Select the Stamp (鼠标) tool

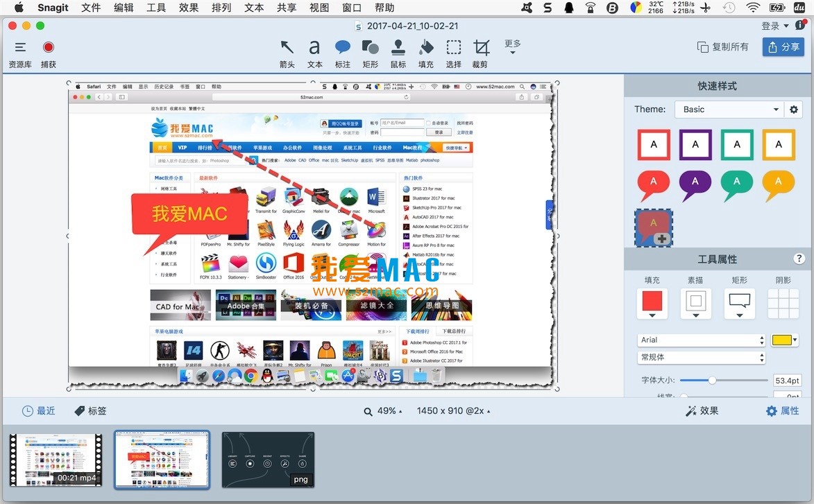click(x=398, y=55)
